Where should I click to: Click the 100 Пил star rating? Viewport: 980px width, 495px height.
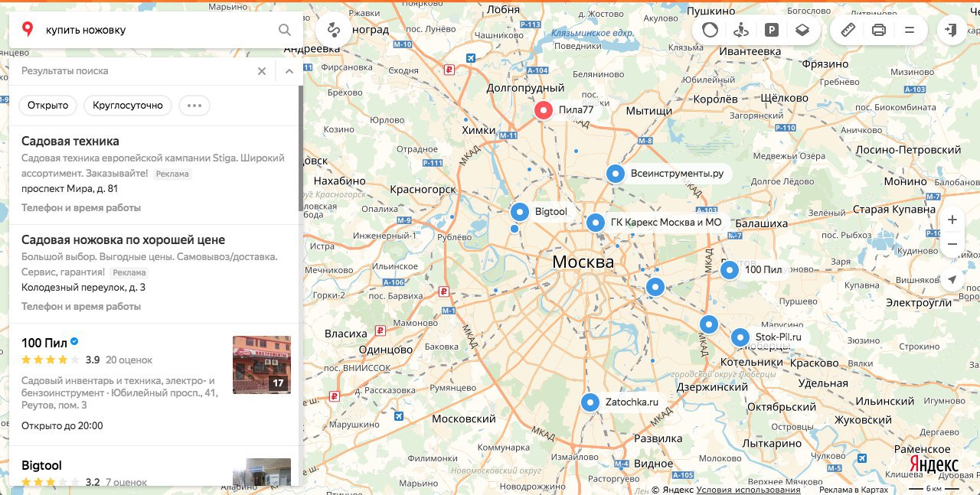point(51,360)
